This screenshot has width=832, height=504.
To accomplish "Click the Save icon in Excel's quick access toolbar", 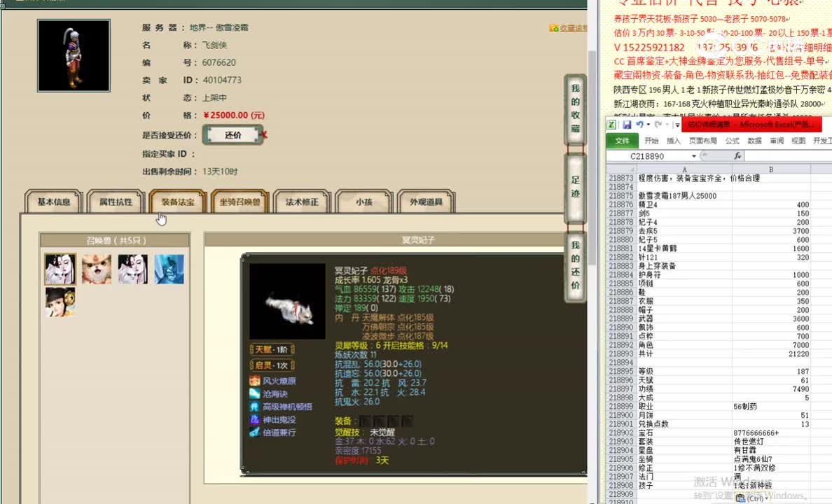I will (627, 125).
